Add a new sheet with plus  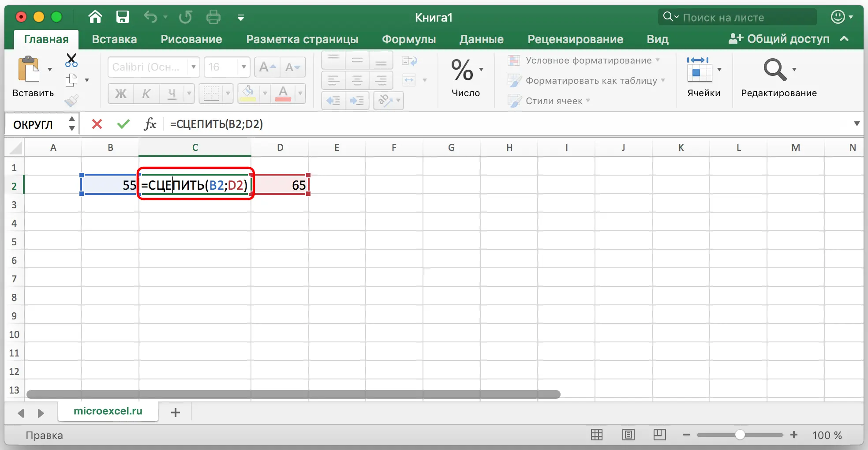pyautogui.click(x=176, y=412)
